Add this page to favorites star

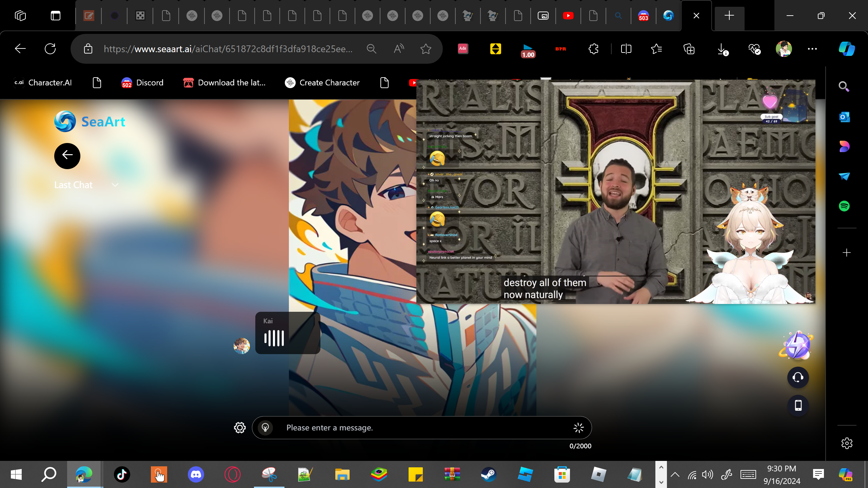(426, 49)
